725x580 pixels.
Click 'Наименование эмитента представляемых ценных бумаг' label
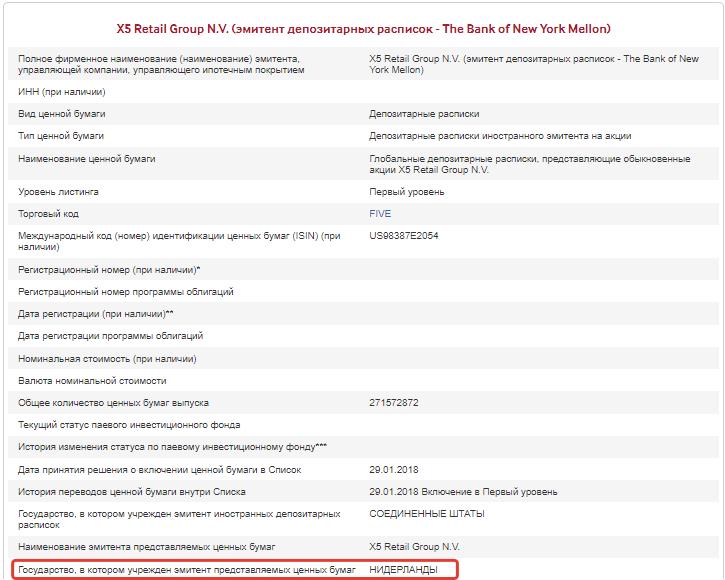146,547
